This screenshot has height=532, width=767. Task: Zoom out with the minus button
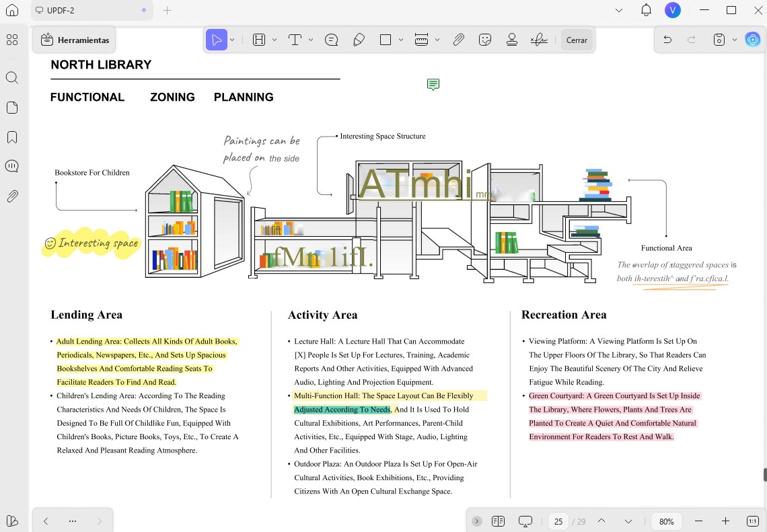coord(698,521)
